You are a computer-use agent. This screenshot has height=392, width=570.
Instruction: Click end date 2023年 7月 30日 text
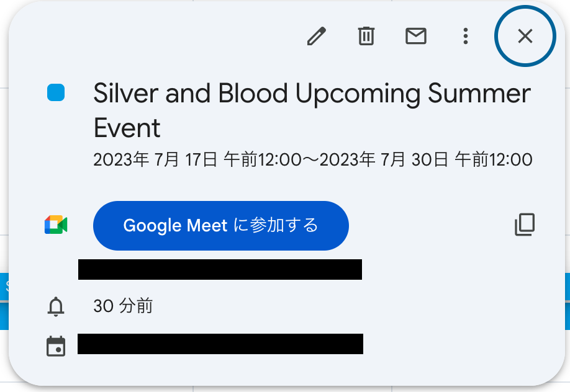click(386, 160)
